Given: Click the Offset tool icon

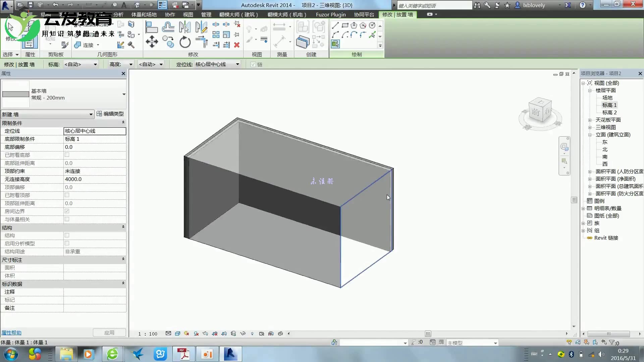Looking at the screenshot, I should 168,27.
